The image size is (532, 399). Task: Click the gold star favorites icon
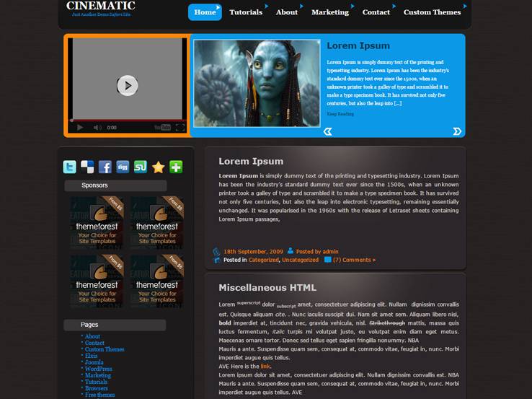[x=158, y=167]
